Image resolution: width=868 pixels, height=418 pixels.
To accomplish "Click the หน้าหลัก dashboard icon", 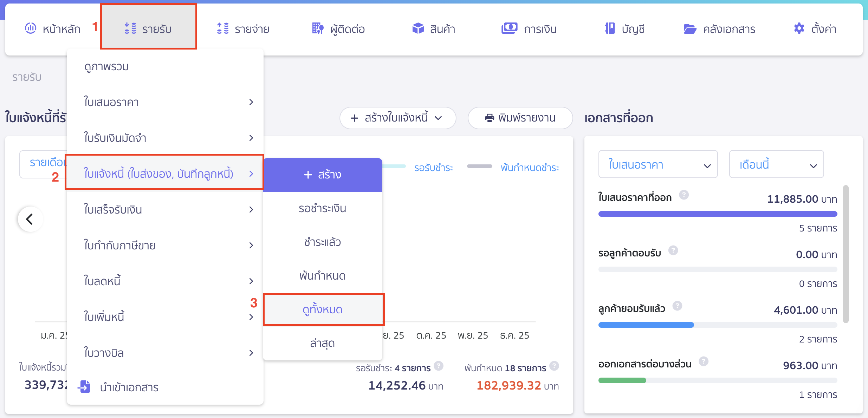I will tap(31, 28).
